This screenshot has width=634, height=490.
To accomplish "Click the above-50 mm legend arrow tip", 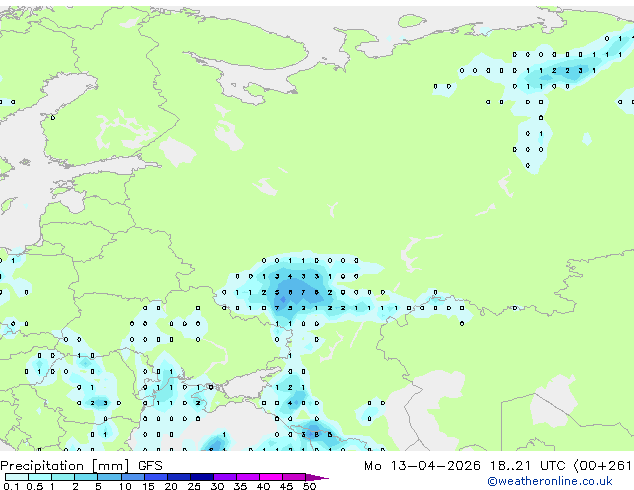I will [317, 477].
